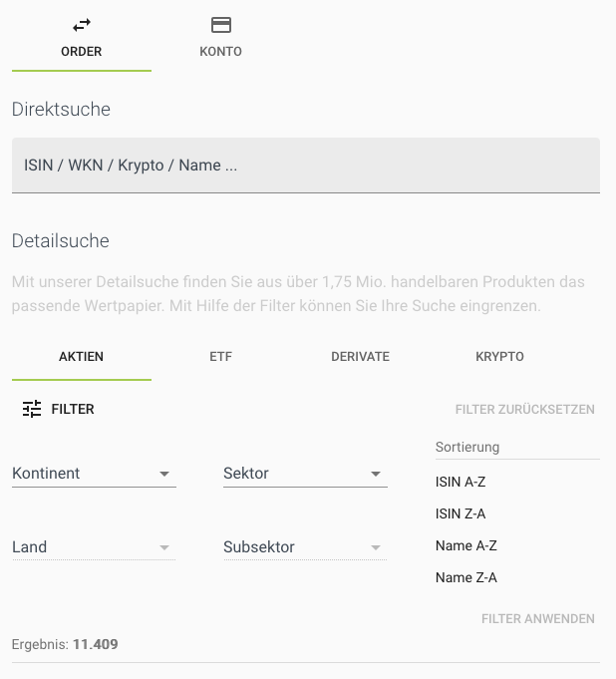This screenshot has height=679, width=616.
Task: Open the KRYPTO tab
Action: pos(499,356)
